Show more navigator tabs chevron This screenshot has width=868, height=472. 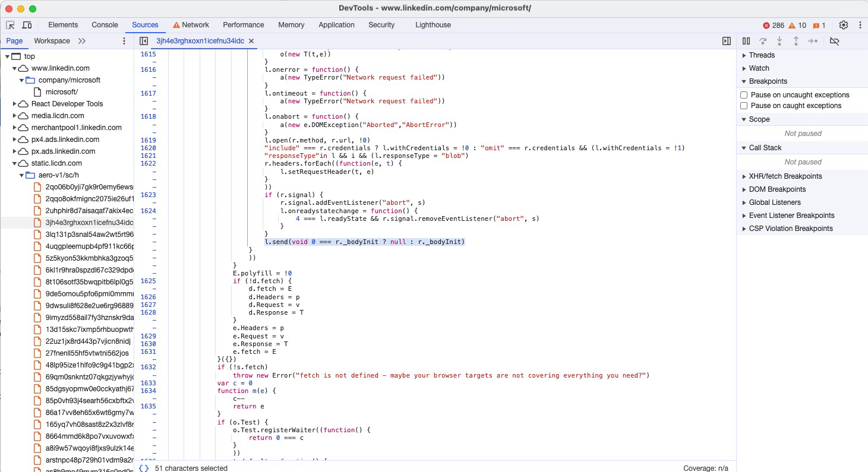tap(82, 41)
